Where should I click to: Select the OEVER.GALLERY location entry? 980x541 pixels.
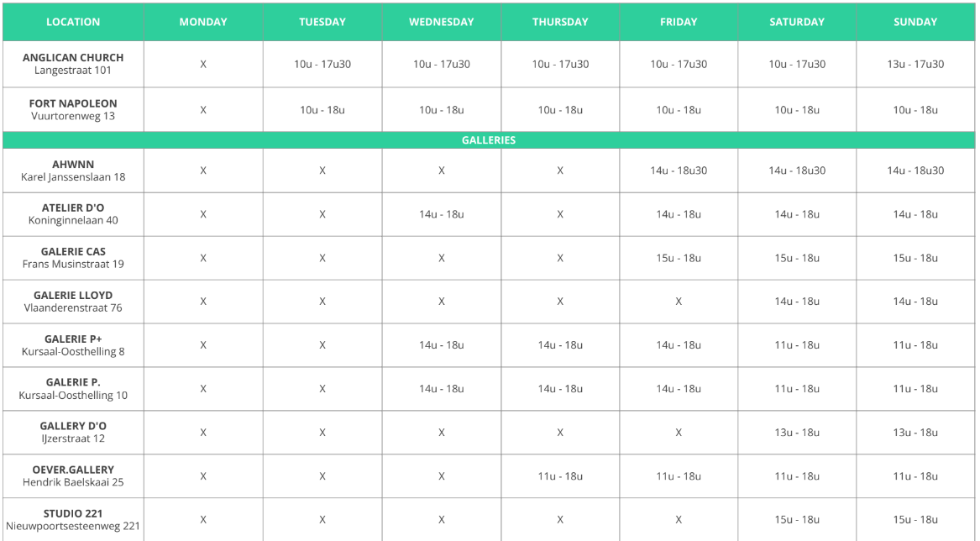[x=73, y=476]
